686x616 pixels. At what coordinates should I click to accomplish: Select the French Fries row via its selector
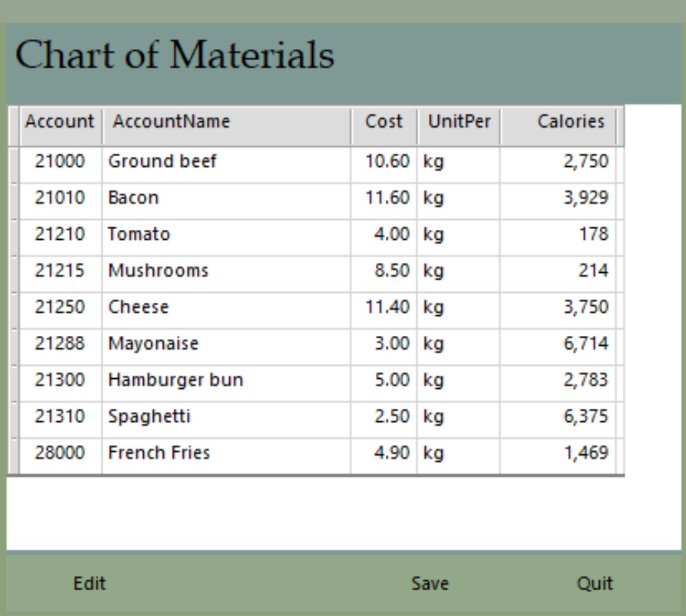tap(13, 453)
